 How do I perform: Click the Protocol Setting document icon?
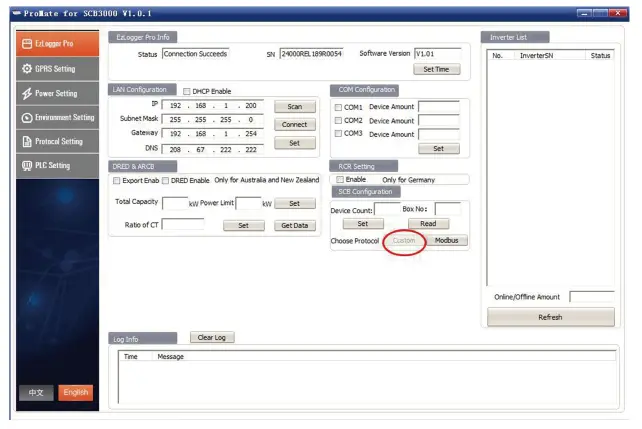coord(27,142)
